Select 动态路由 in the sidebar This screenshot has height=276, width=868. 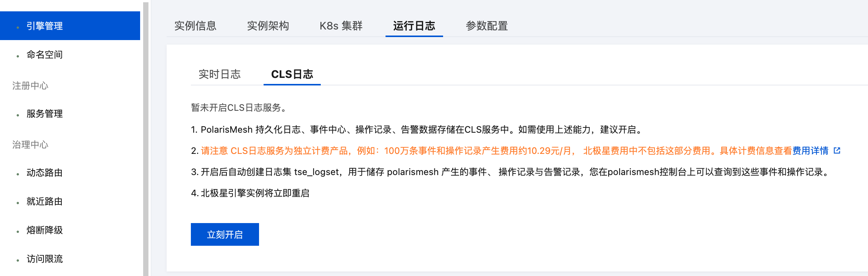[44, 173]
